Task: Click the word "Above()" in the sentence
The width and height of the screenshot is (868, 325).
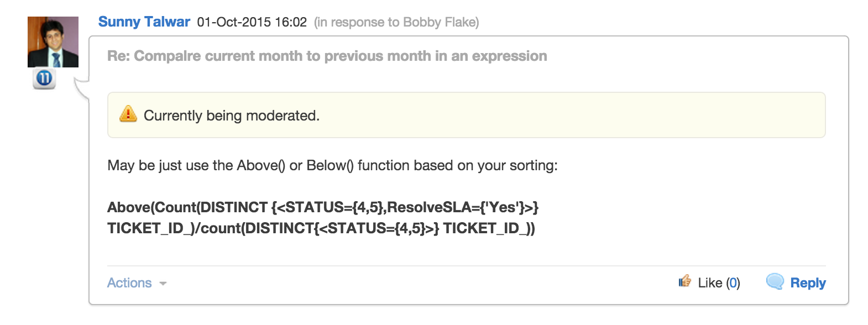Action: pyautogui.click(x=261, y=165)
